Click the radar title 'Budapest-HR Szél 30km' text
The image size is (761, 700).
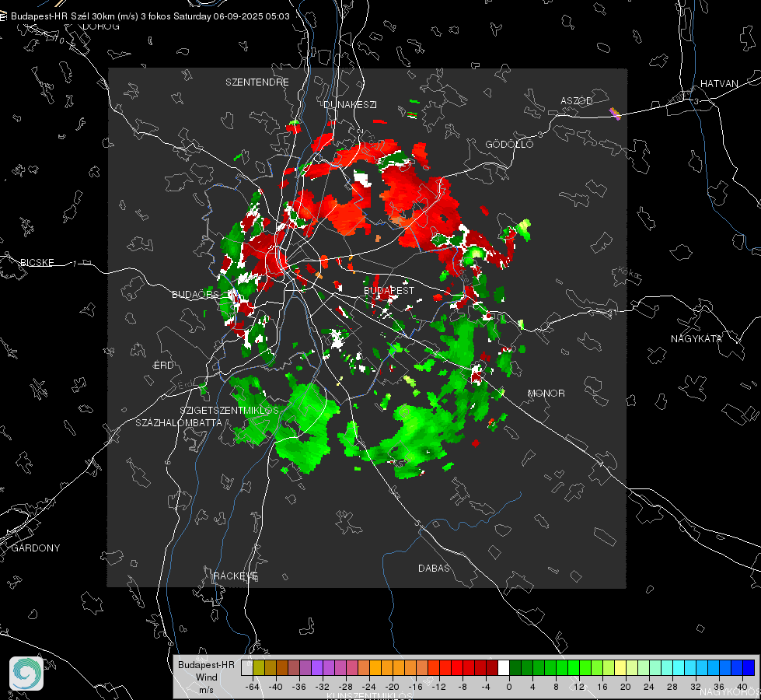(x=63, y=16)
